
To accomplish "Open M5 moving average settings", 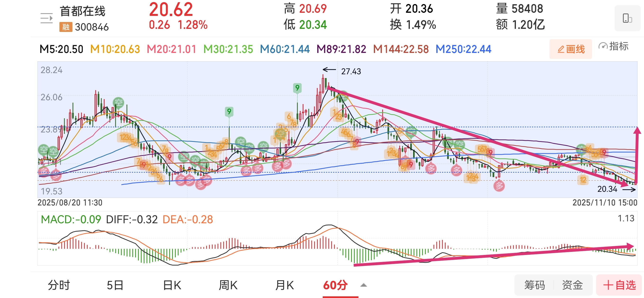I will [x=61, y=49].
